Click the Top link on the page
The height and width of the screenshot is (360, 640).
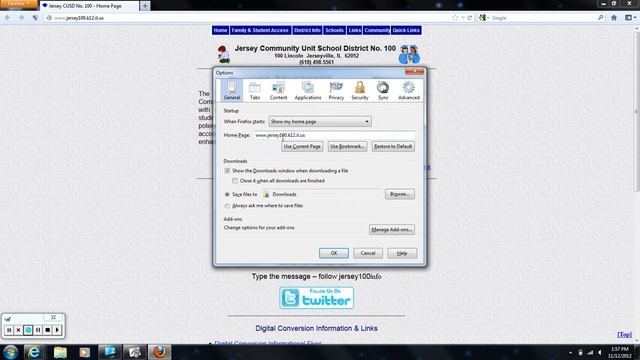tap(624, 334)
